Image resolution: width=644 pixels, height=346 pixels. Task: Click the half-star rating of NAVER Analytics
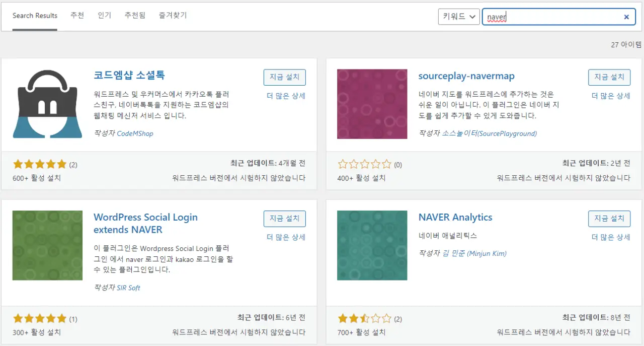click(364, 318)
